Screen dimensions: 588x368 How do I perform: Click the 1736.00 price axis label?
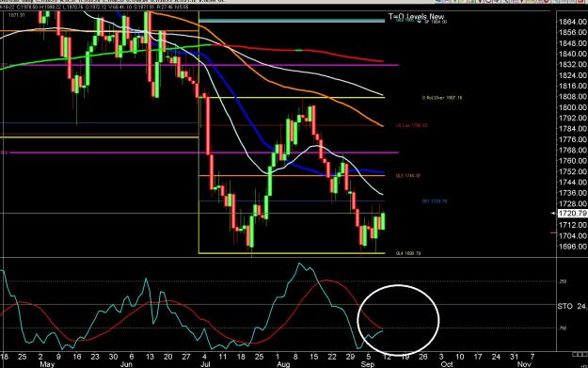click(x=573, y=193)
